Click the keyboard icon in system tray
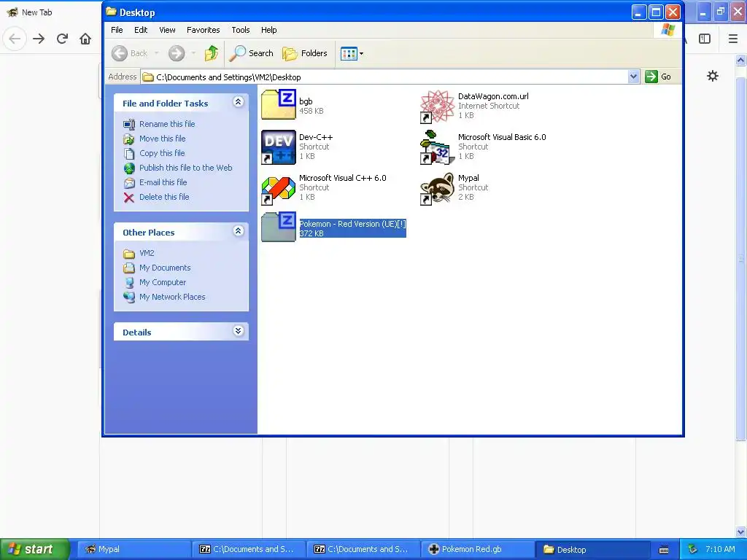 [x=664, y=550]
